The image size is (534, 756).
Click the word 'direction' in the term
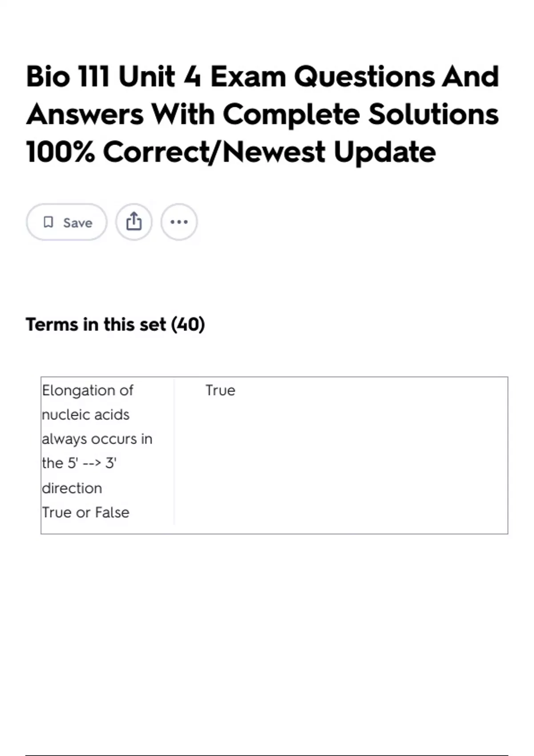coord(72,488)
